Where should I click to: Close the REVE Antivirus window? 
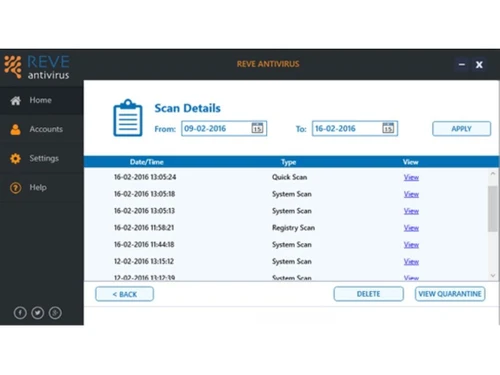(479, 65)
